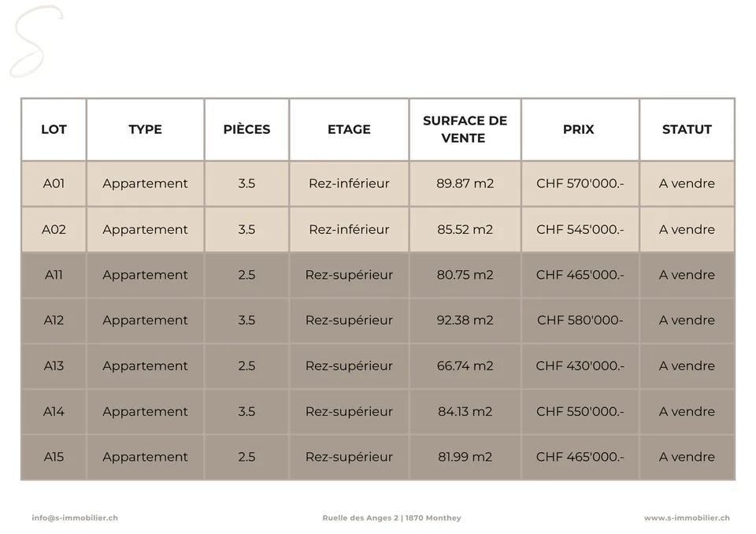Click the SURFACE DE VENTE header
This screenshot has width=756, height=534.
[465, 129]
